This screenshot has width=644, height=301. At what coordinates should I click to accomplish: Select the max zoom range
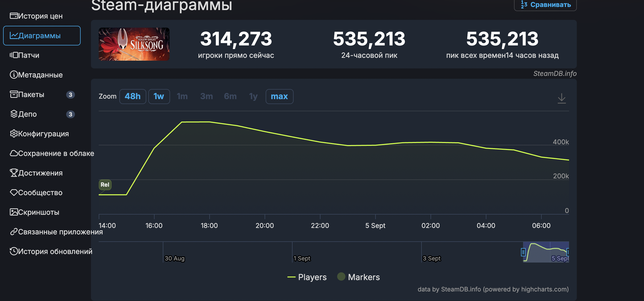279,97
